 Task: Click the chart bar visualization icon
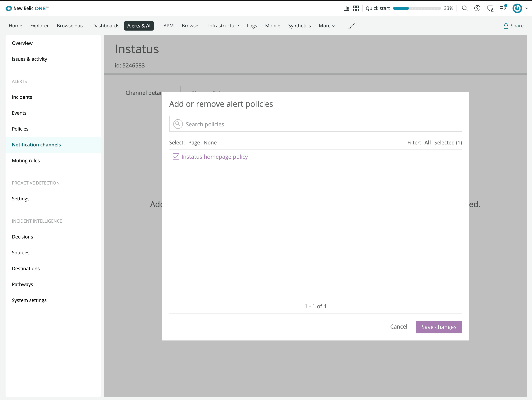[x=346, y=8]
